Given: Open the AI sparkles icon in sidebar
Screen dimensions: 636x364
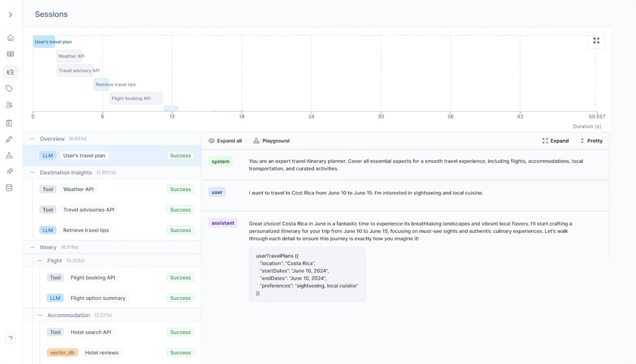Looking at the screenshot, I should coord(9,171).
